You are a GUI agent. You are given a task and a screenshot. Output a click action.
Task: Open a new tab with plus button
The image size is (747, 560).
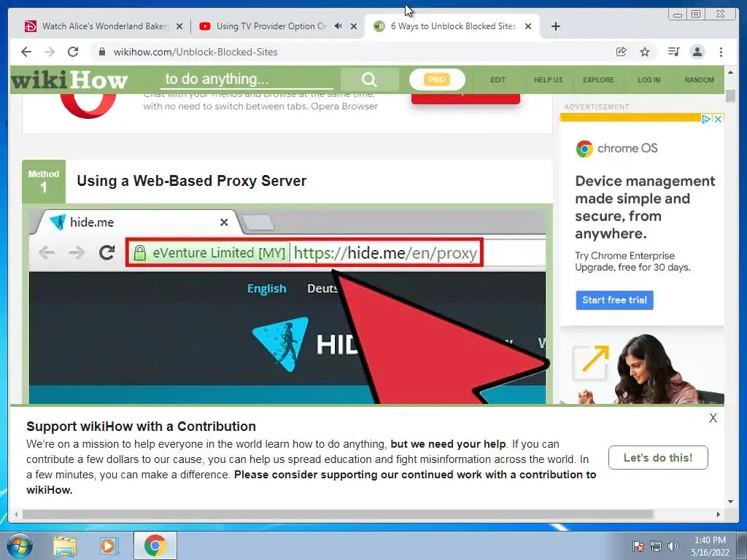point(555,26)
